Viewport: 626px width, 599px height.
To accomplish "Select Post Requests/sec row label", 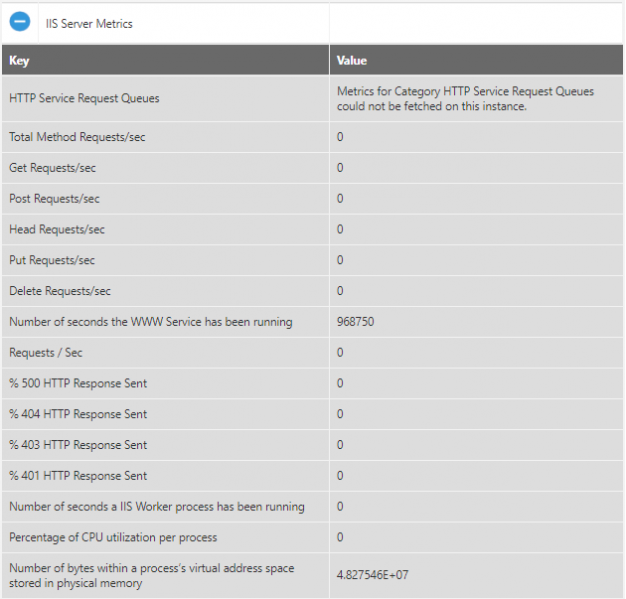I will pyautogui.click(x=54, y=198).
